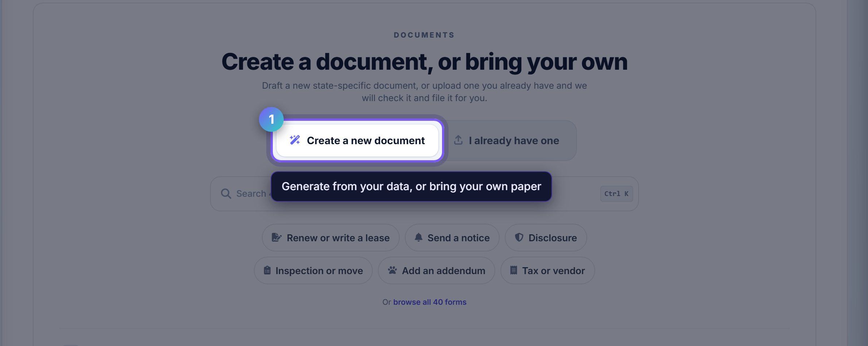Screen dimensions: 868x346
Task: Open Tax or vendor category
Action: [547, 270]
